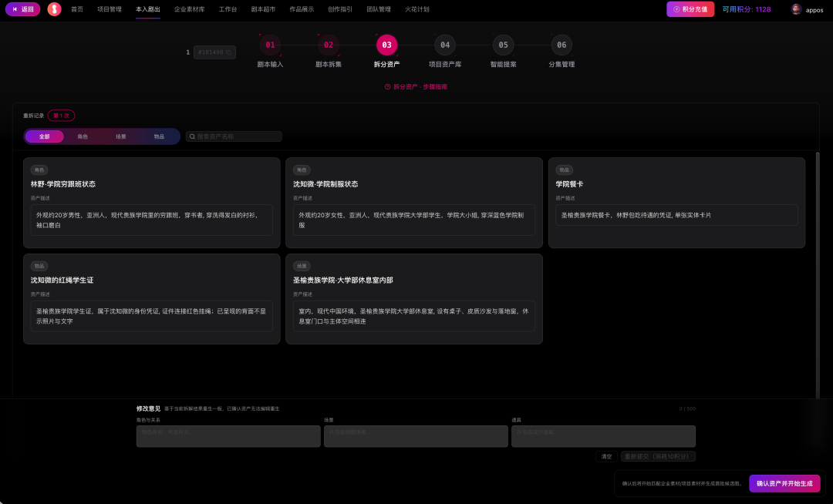Click the 圣榆贵族学院·大学部休息室内部 description box
The width and height of the screenshot is (833, 504).
414,316
